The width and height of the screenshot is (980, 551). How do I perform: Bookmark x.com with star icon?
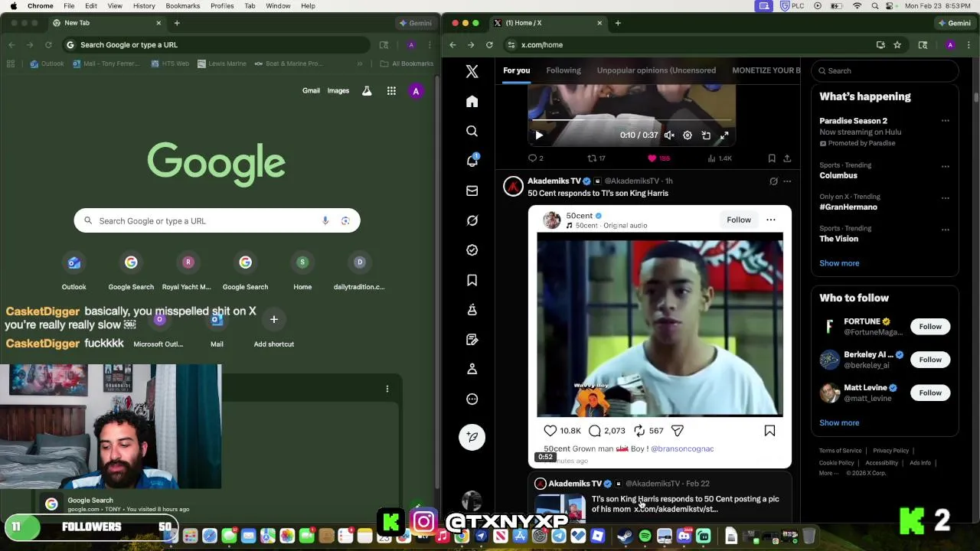[897, 45]
